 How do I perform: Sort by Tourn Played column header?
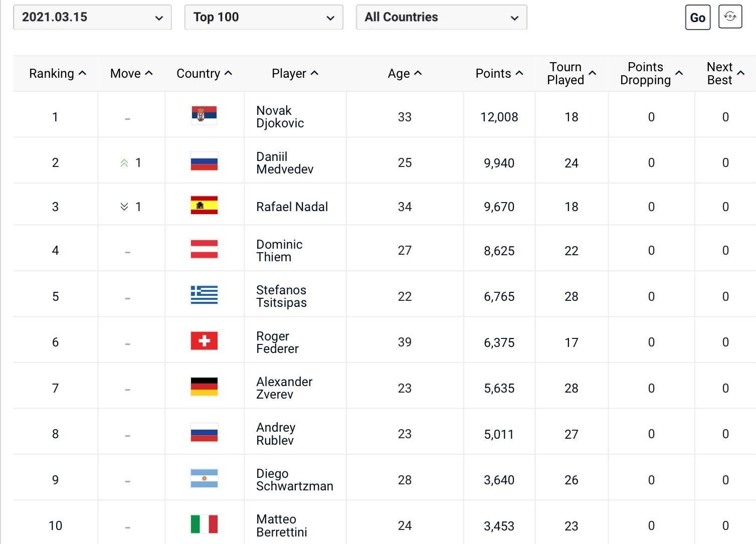[571, 74]
